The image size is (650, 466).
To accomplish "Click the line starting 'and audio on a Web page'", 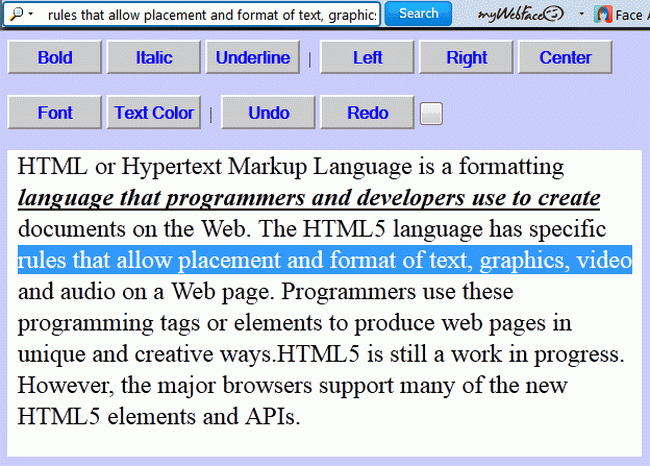I will tap(266, 291).
